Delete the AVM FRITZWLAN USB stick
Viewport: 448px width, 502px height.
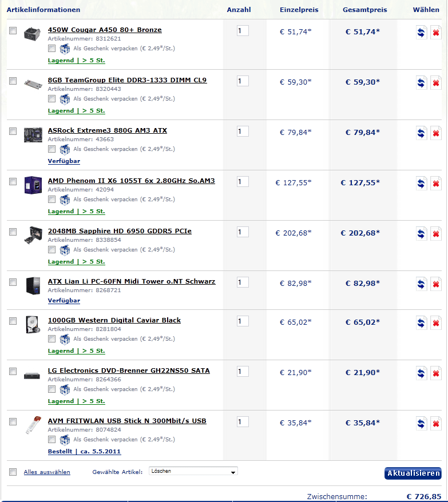[435, 424]
